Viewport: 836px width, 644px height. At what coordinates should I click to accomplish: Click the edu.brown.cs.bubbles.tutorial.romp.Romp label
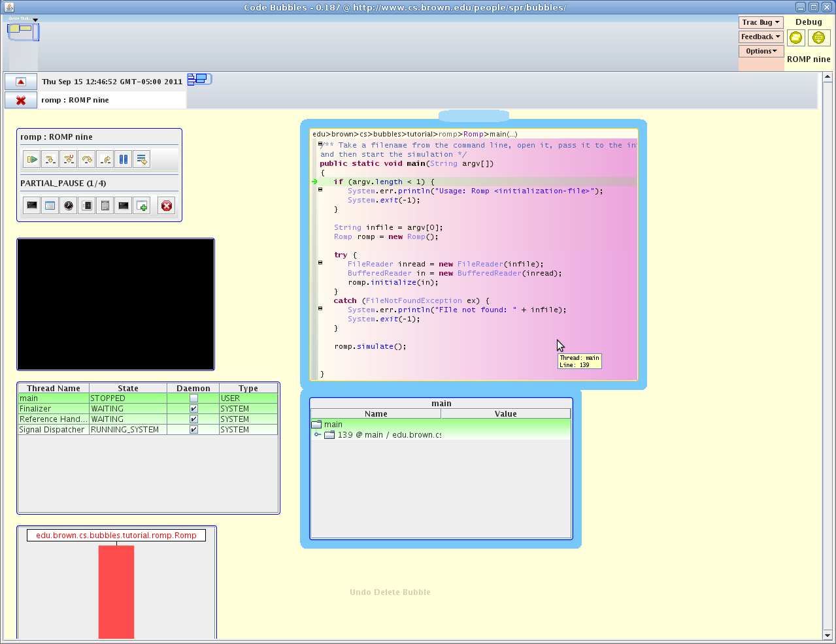(x=116, y=535)
